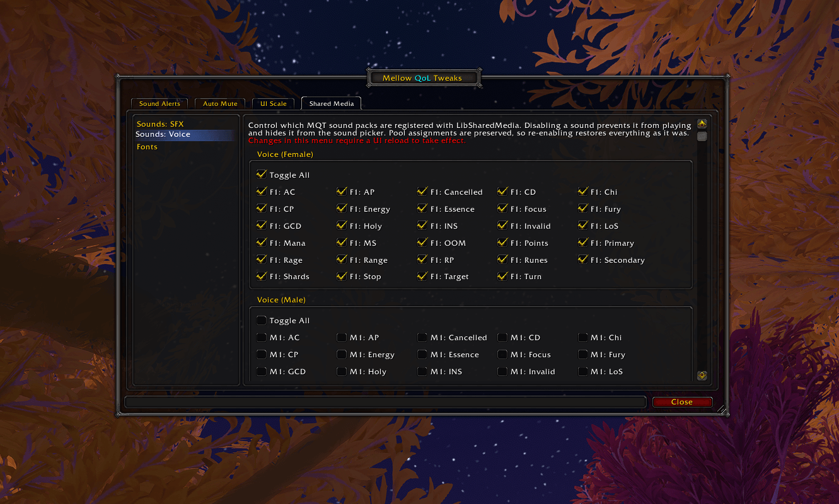Image resolution: width=839 pixels, height=504 pixels.
Task: Open the Auto Mute tab
Action: (x=220, y=103)
